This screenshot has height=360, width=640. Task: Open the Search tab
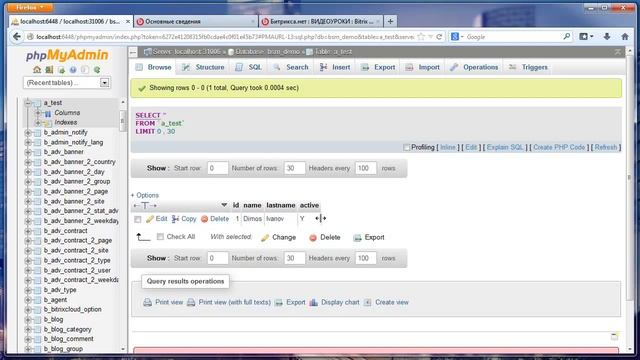click(291, 67)
